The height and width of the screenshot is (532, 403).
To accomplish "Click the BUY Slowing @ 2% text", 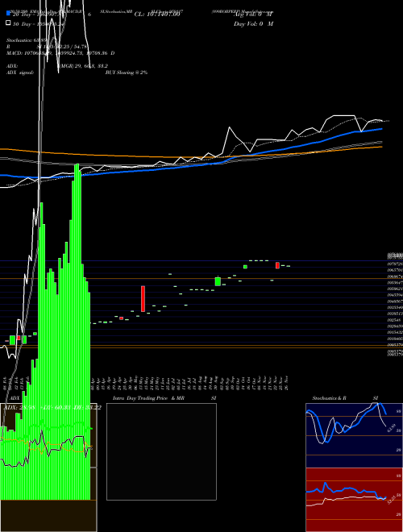I will coord(127,73).
